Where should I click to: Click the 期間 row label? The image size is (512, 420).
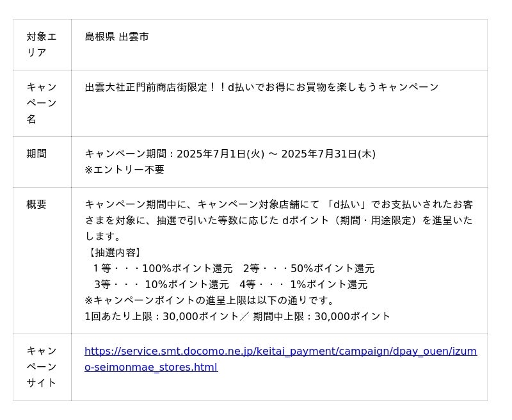(x=36, y=154)
